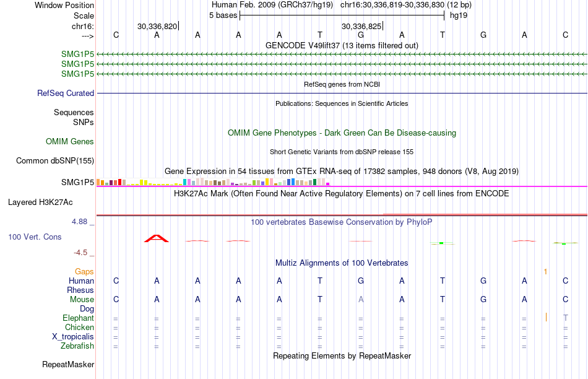Screen dimensions: 588x379
Task: Click the orange insertion bar in Elephant row
Action: [x=546, y=317]
